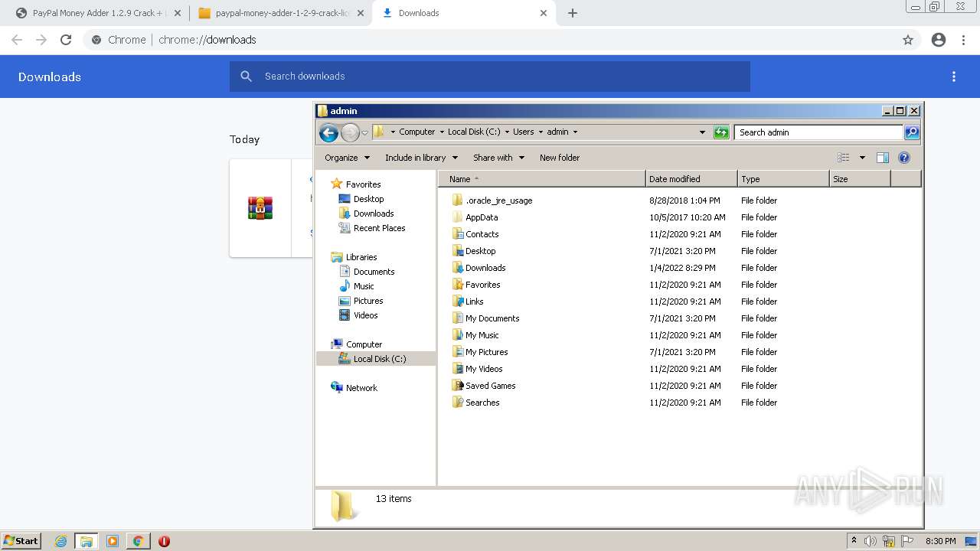Click the Explorer back arrow button
Viewport: 980px width, 551px height.
329,132
